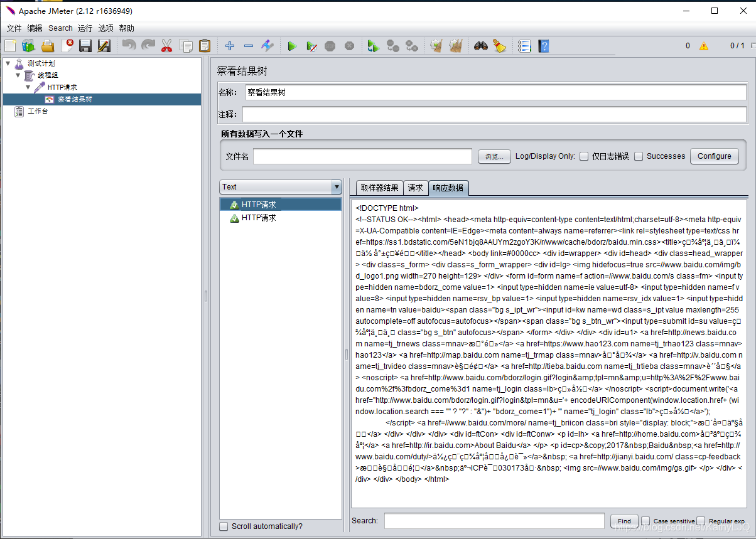Click the Redo arrow icon

coord(148,46)
